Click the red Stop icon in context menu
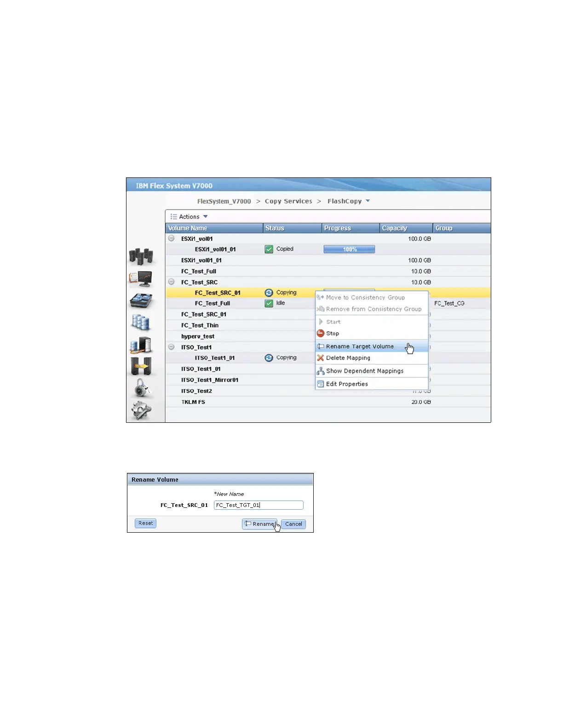The height and width of the screenshot is (728, 563). click(x=321, y=334)
